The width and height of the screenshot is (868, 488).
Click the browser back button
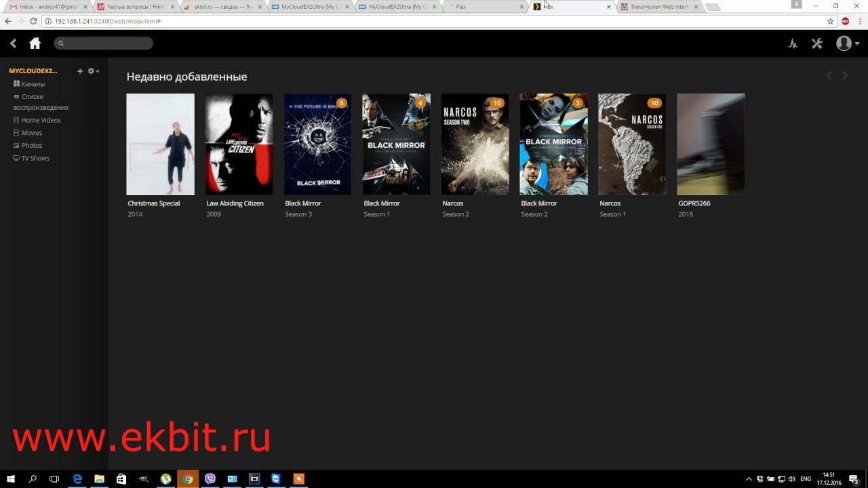coord(8,21)
